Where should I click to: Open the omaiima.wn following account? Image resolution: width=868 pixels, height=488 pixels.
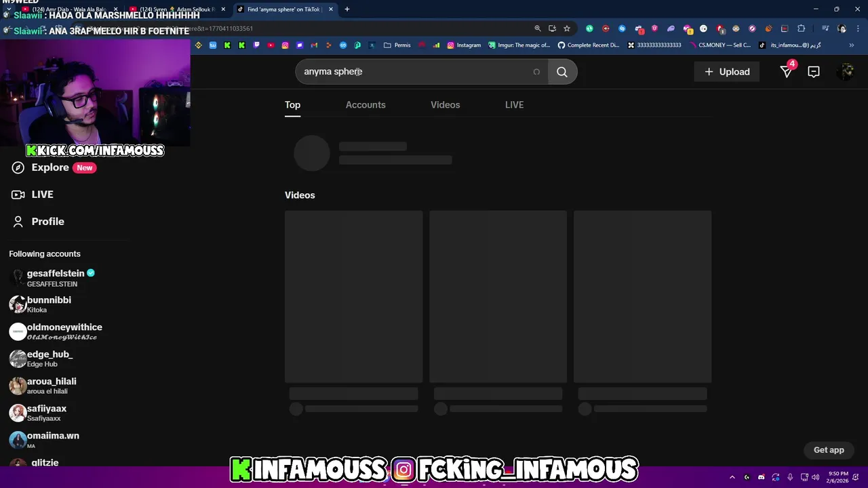coord(44,440)
